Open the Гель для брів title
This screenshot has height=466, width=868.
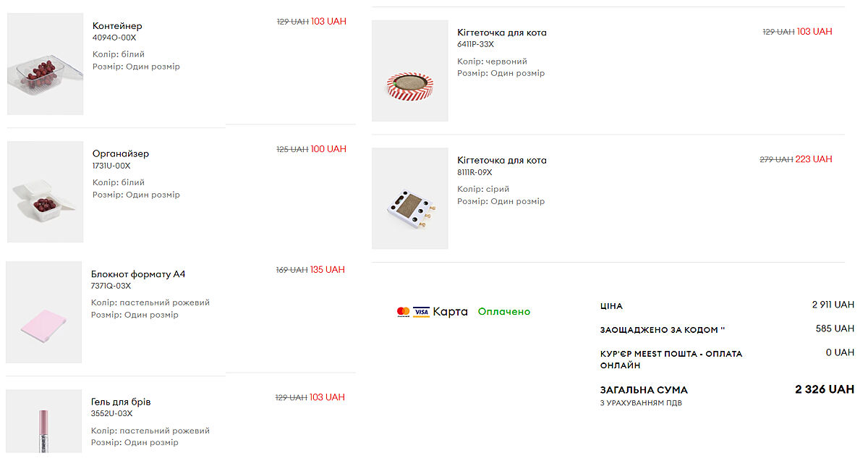point(121,402)
